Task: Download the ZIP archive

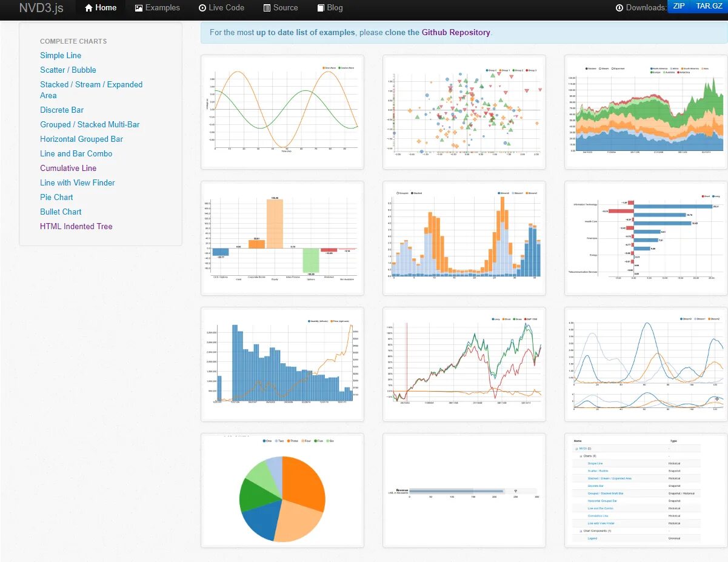Action: pos(678,6)
